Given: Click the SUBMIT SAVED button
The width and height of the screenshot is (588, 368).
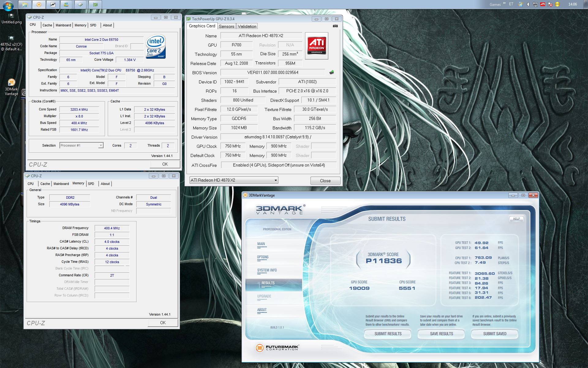Looking at the screenshot, I should click(495, 334).
